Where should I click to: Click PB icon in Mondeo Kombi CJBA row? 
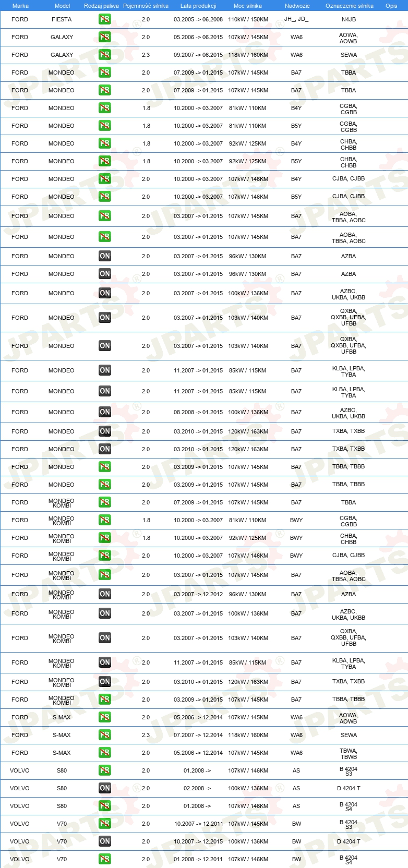coord(105,556)
